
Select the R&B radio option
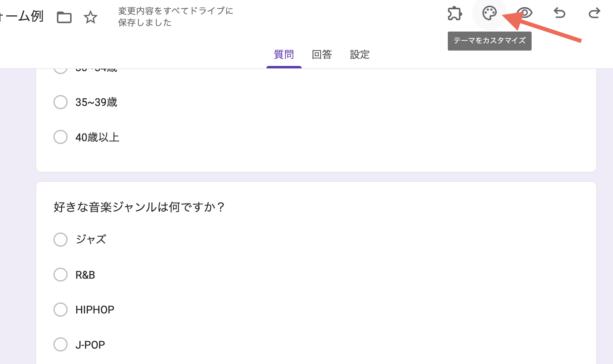(x=60, y=275)
